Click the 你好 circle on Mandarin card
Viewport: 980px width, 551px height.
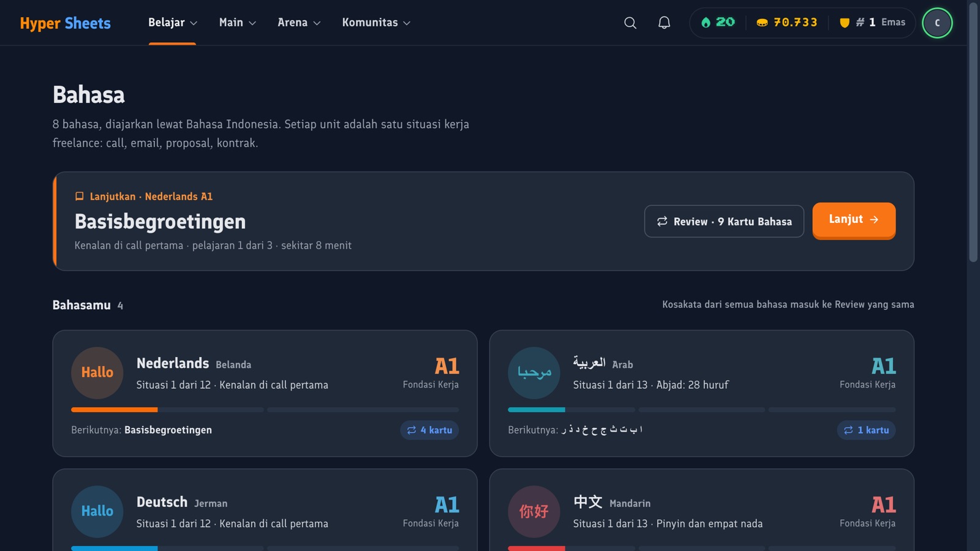tap(534, 512)
